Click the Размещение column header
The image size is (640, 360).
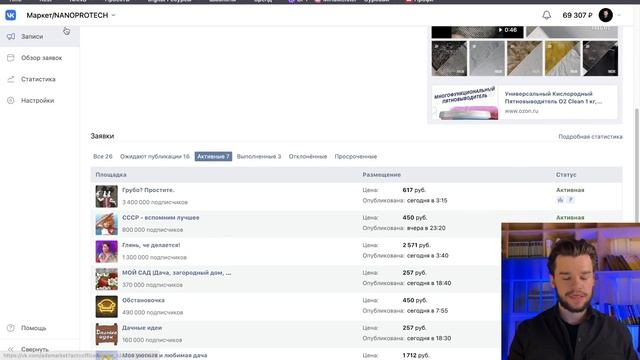coord(382,175)
